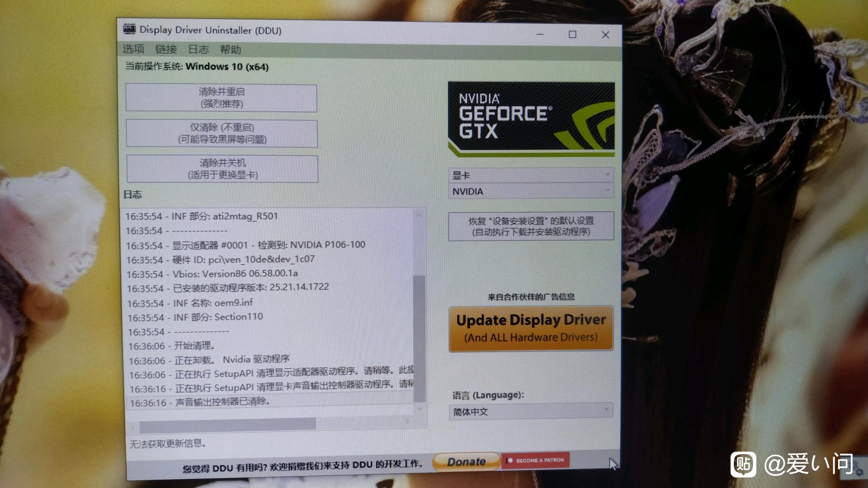
Task: Open the 链接 menu
Action: pos(166,49)
